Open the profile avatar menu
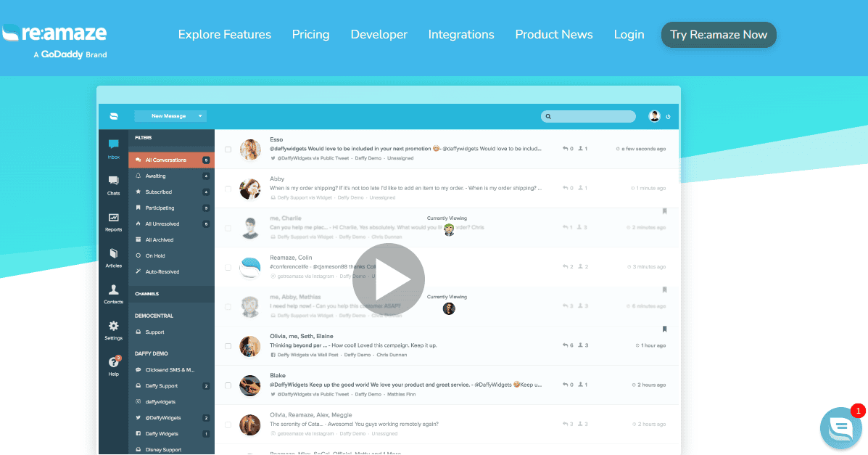Screen dimensions: 868x455 (654, 116)
